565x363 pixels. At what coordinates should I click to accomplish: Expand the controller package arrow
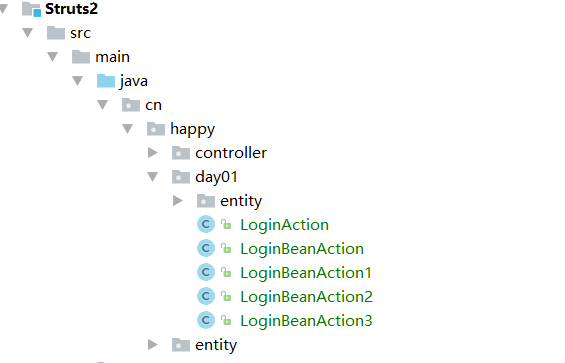coord(153,153)
